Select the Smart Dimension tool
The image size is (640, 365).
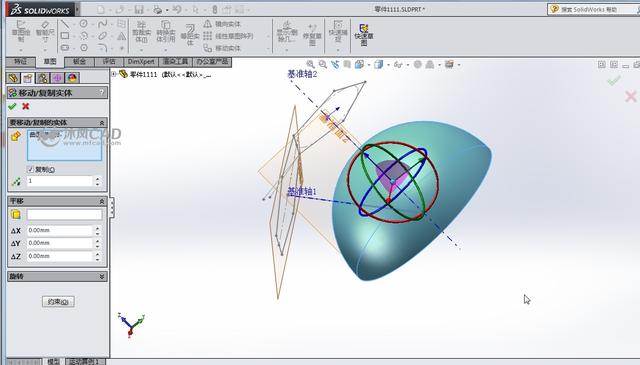pos(45,32)
